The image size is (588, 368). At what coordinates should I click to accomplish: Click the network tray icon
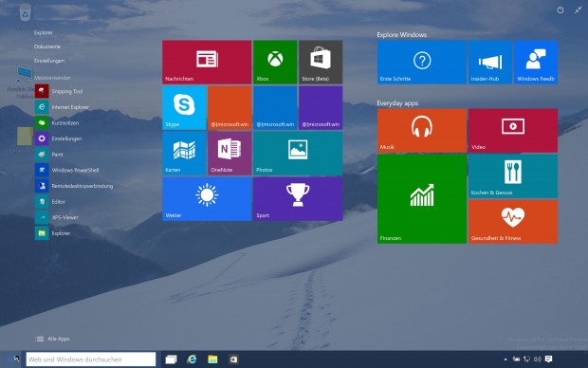click(x=527, y=359)
